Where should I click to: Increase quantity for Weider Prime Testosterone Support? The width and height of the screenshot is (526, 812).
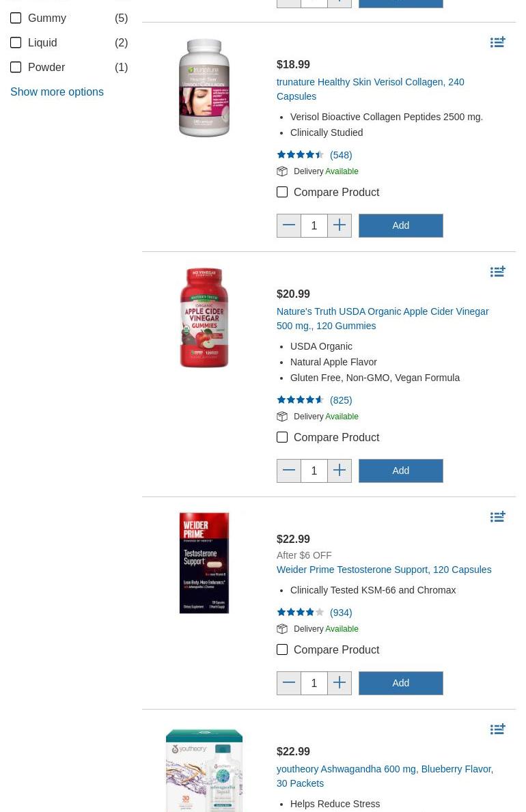pos(340,683)
